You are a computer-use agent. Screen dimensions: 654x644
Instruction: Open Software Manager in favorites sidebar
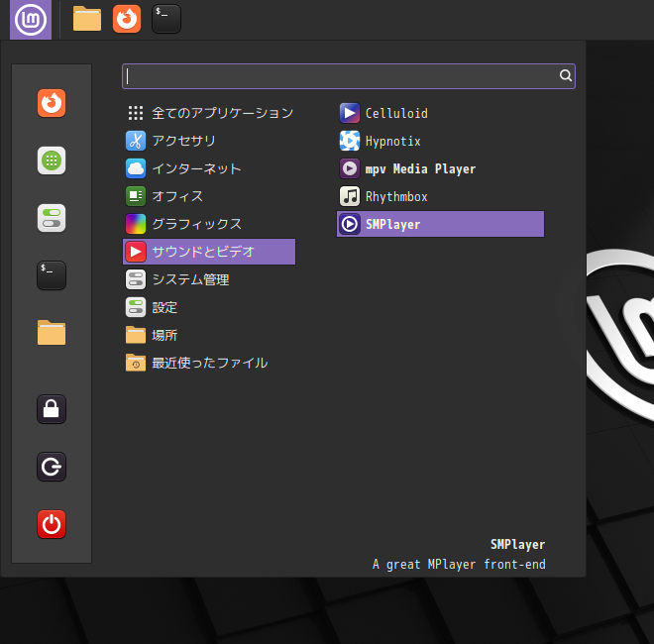(x=52, y=161)
